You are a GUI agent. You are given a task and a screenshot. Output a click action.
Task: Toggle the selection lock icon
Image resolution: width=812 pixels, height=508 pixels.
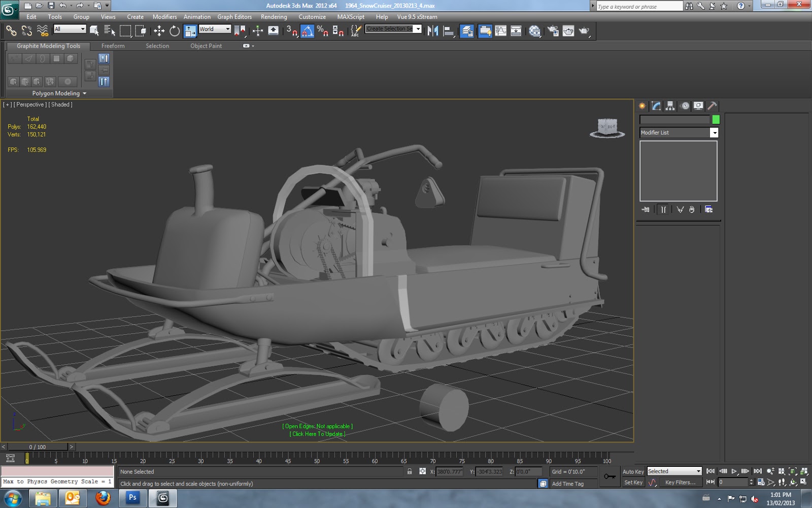pos(410,471)
